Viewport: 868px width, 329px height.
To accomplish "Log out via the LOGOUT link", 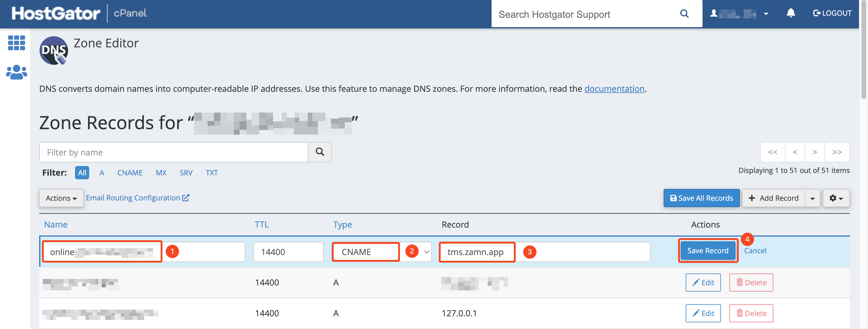I will 832,13.
